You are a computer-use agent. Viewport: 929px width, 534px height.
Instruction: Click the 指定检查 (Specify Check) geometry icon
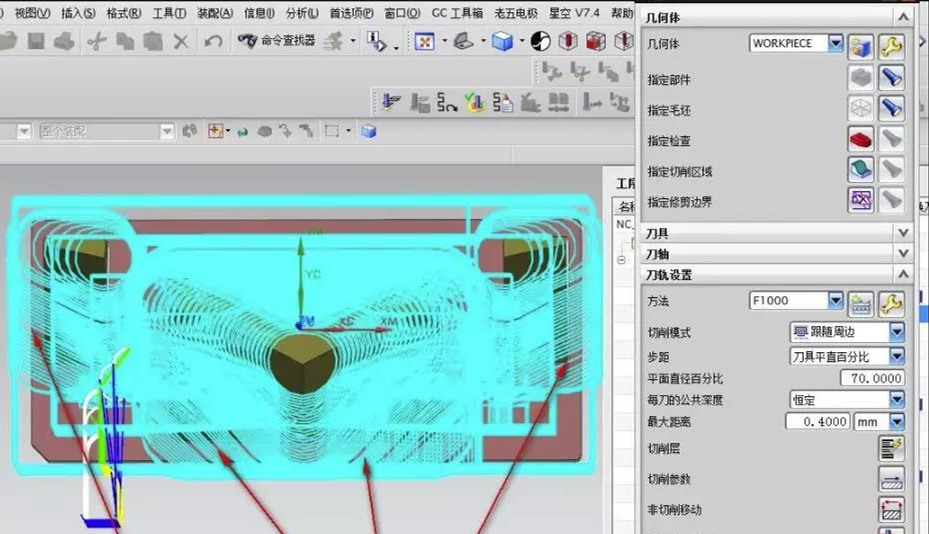[x=860, y=140]
